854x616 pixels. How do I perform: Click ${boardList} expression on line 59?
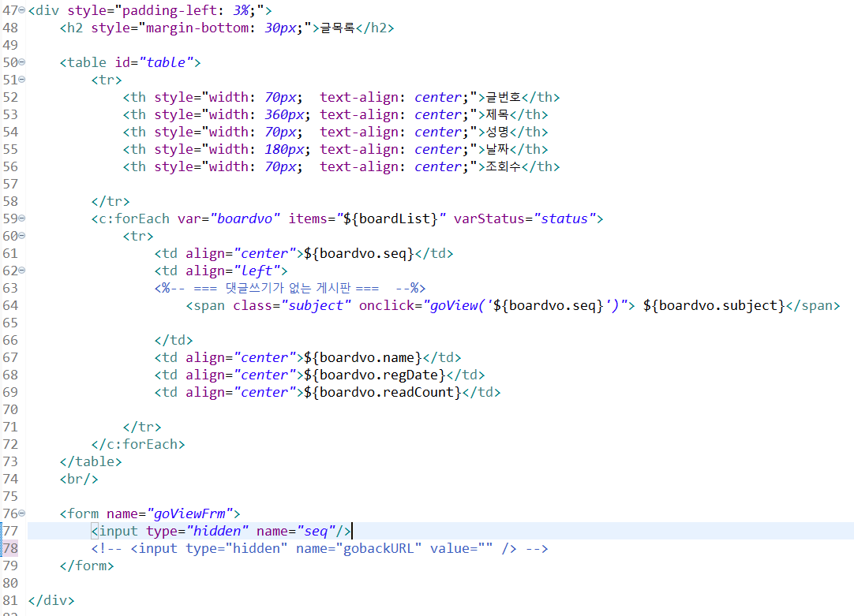(391, 218)
